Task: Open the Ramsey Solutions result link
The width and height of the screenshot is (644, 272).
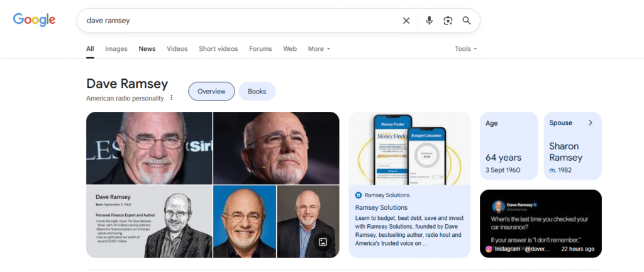Action: (381, 207)
